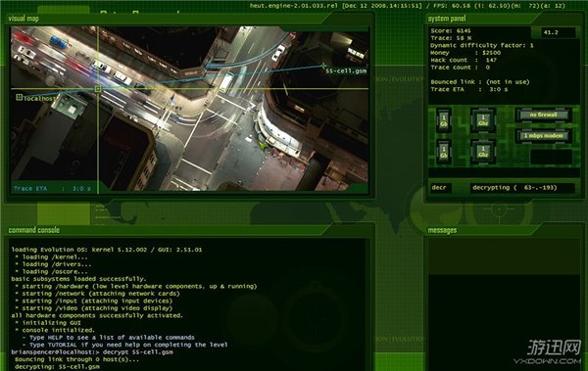Click the 41.2 timer readout
588x371 pixels.
[558, 32]
